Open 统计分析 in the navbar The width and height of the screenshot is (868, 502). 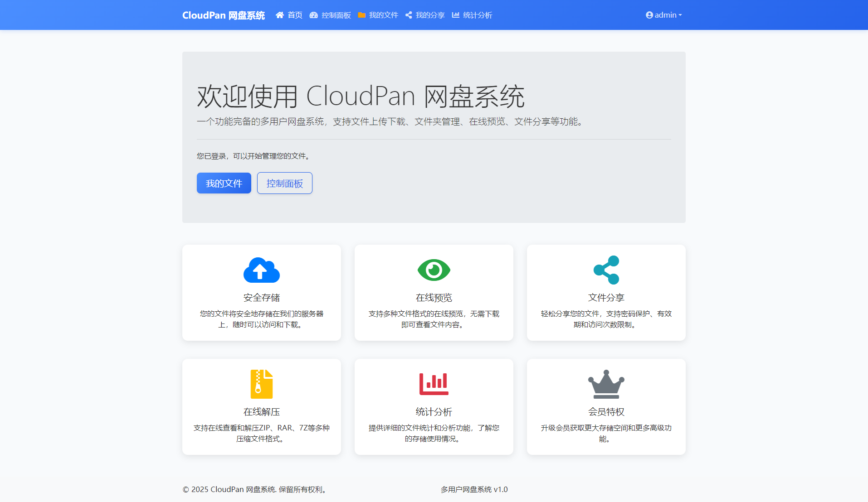coord(472,15)
